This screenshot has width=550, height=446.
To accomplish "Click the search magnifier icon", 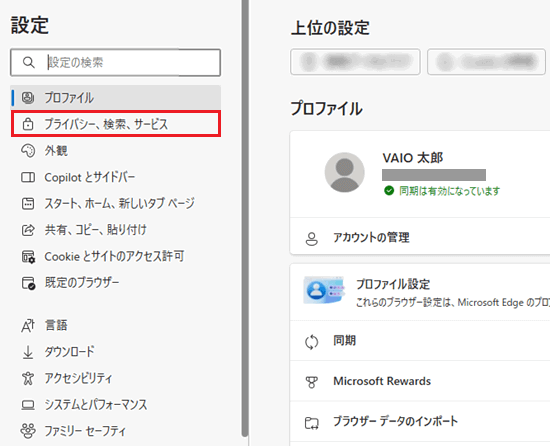I will [x=28, y=62].
